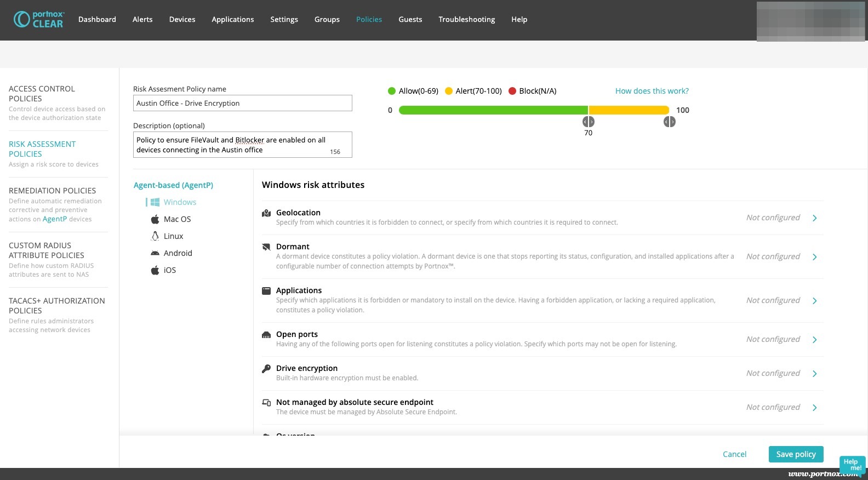868x480 pixels.
Task: Expand the Geolocation row chevron
Action: [815, 218]
